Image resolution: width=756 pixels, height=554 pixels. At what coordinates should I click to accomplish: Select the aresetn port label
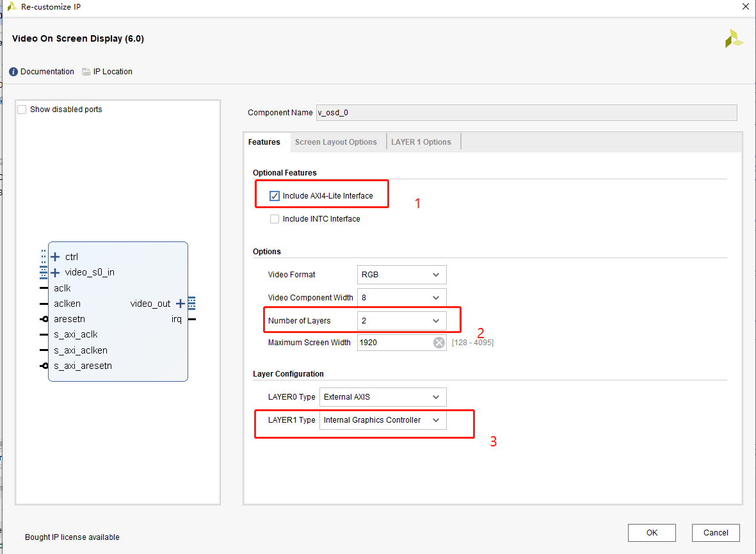click(69, 319)
